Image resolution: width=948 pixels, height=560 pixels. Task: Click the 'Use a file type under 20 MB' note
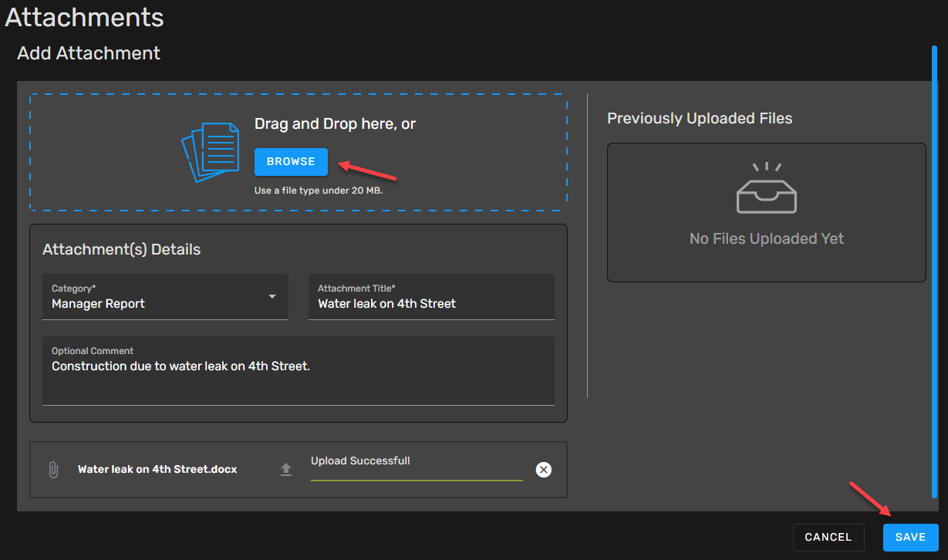[x=319, y=191]
